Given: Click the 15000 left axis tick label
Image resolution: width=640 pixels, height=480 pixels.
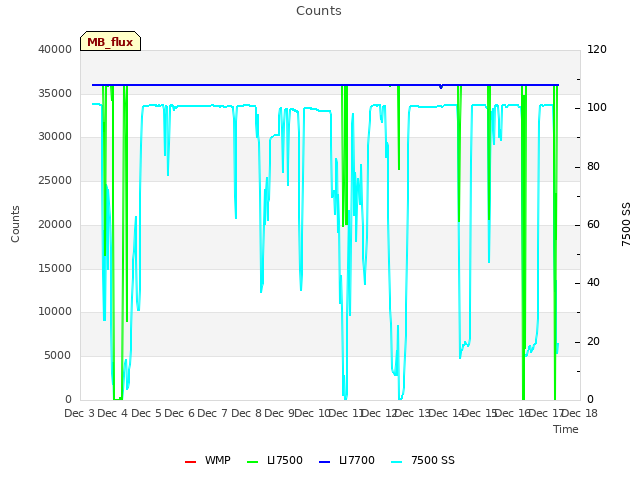Looking at the screenshot, I should tap(55, 269).
